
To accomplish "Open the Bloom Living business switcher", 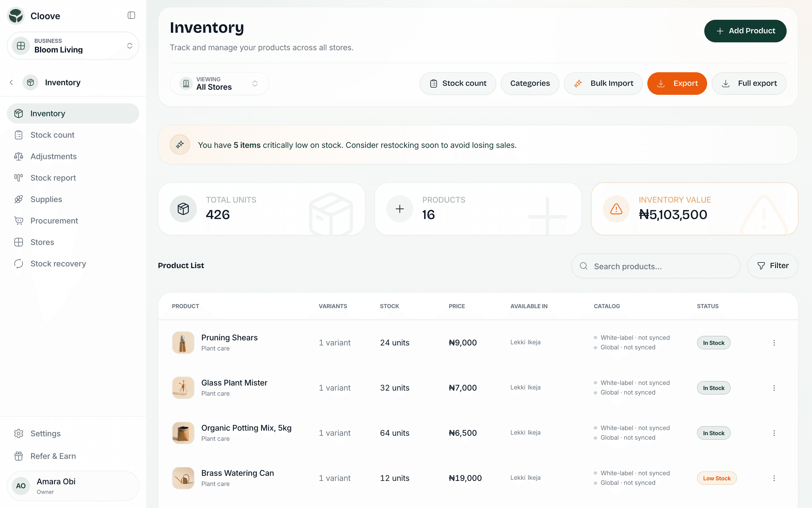I will pyautogui.click(x=73, y=46).
